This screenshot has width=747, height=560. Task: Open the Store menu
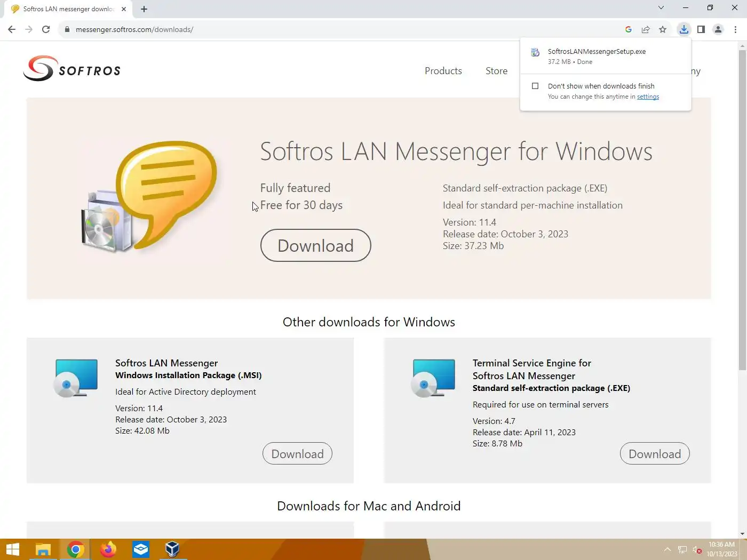[x=496, y=71]
